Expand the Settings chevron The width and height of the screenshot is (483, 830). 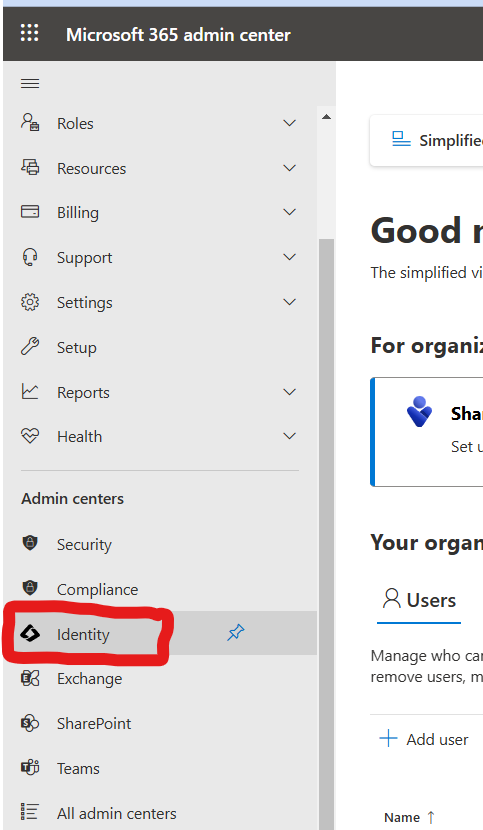pyautogui.click(x=289, y=302)
